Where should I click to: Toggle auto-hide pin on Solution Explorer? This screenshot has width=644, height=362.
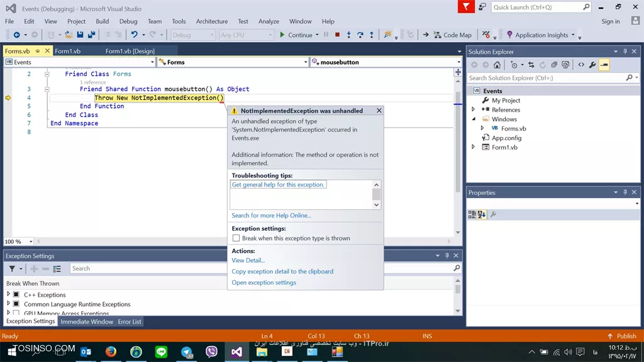625,52
